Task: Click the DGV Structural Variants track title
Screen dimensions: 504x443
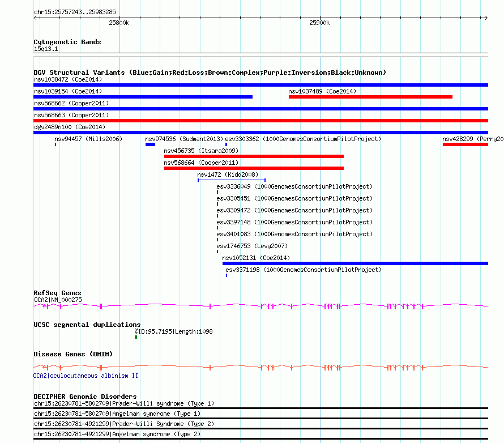Action: coord(210,73)
